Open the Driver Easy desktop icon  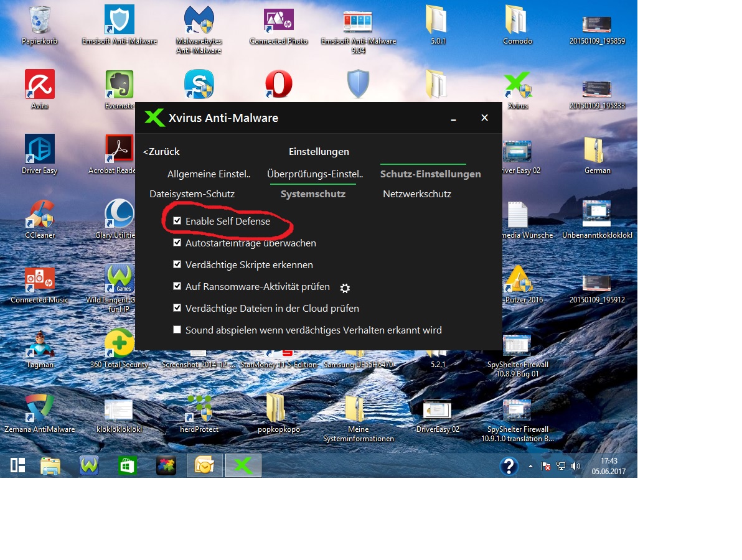click(x=40, y=149)
